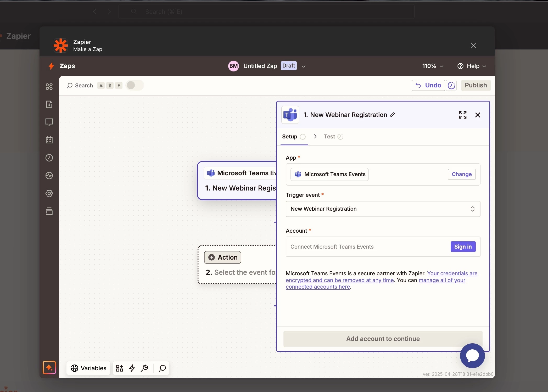This screenshot has width=548, height=392.
Task: Click the Connect Microsoft Teams Events text
Action: (x=332, y=247)
